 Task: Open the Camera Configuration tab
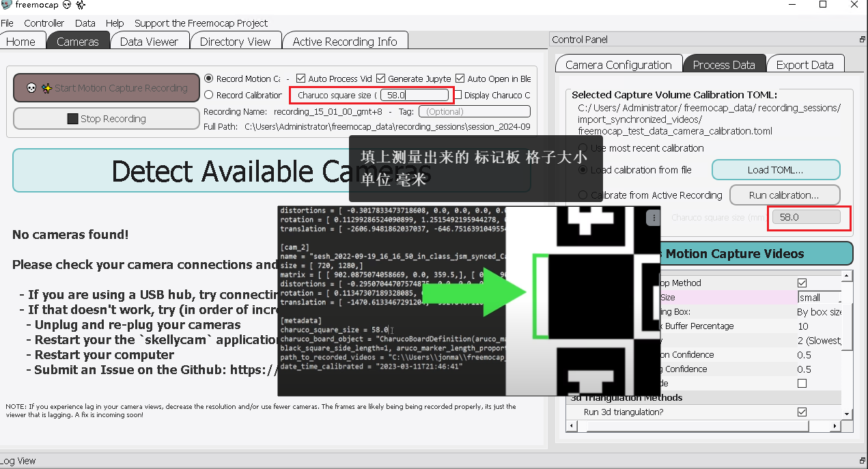click(x=619, y=64)
